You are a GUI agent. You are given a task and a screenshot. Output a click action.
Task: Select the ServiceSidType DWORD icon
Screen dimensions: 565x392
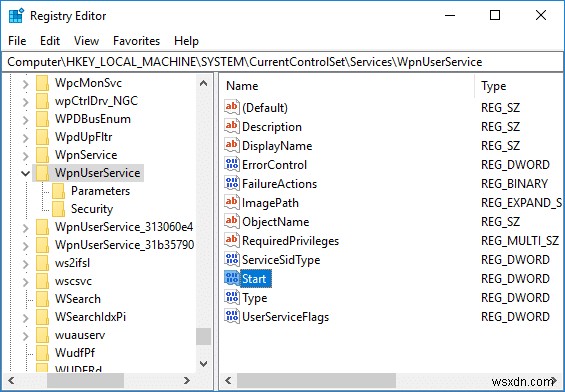tap(232, 260)
